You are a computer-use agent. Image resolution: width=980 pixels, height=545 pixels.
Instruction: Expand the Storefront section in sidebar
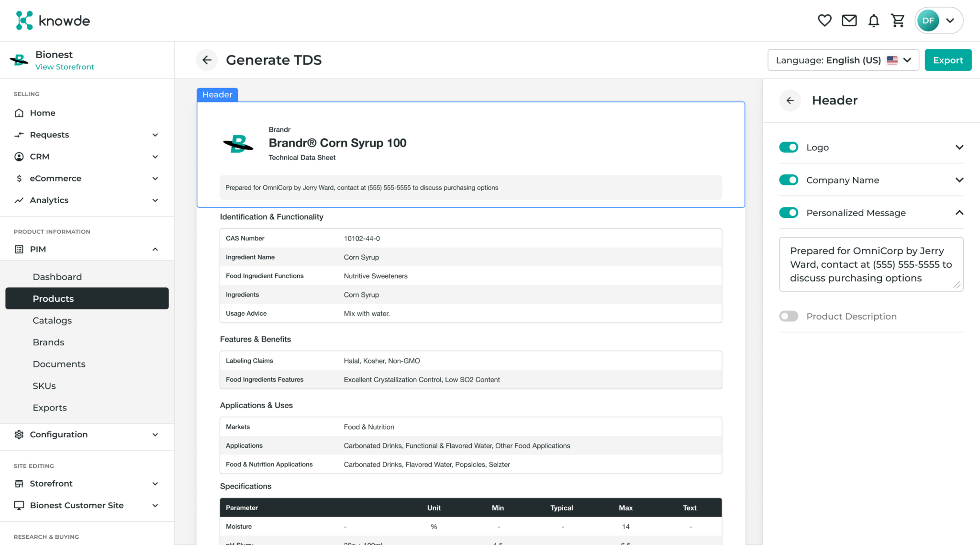51,484
